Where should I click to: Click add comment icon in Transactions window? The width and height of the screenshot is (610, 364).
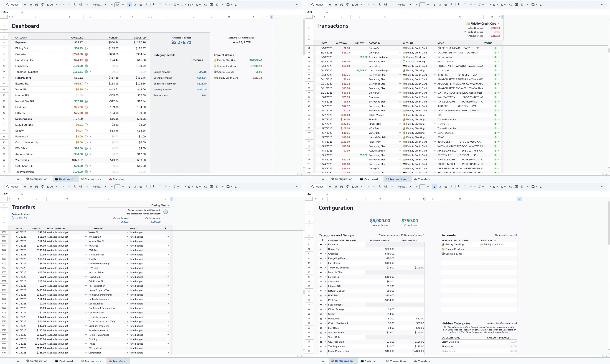(516, 5)
